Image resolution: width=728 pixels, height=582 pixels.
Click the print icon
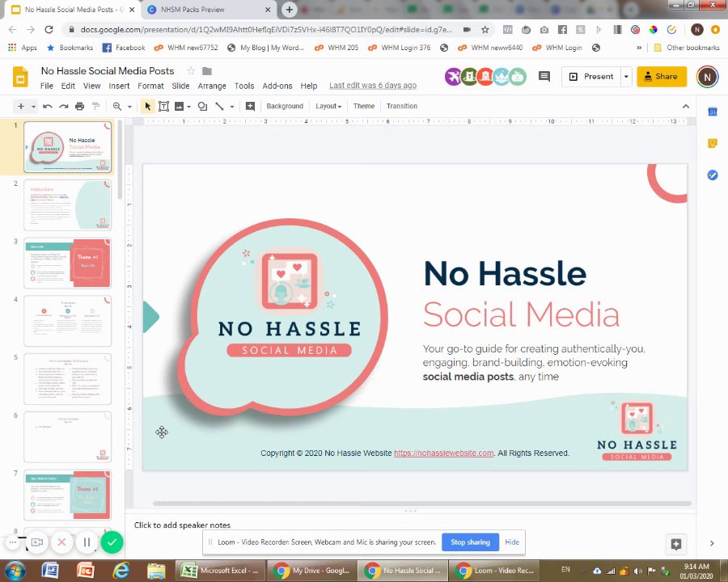tap(80, 106)
